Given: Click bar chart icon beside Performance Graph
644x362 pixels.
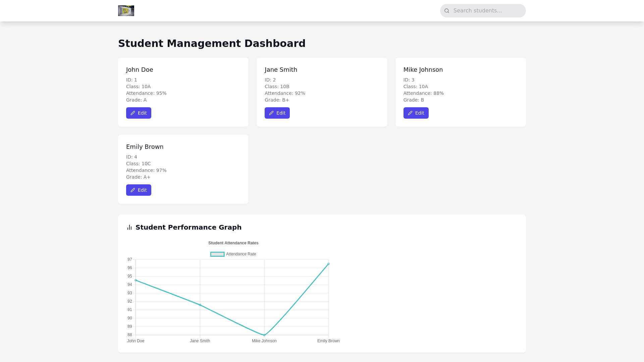Looking at the screenshot, I should pos(129,228).
